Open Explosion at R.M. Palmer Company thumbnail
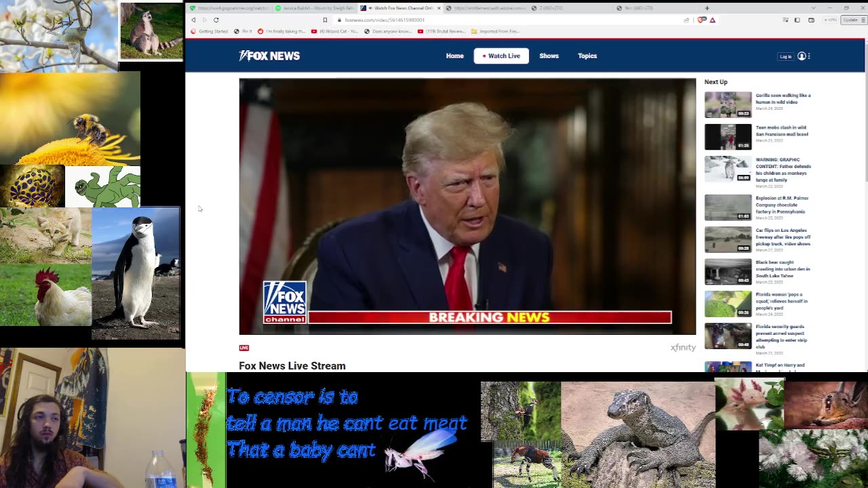The height and width of the screenshot is (488, 868). click(x=728, y=207)
